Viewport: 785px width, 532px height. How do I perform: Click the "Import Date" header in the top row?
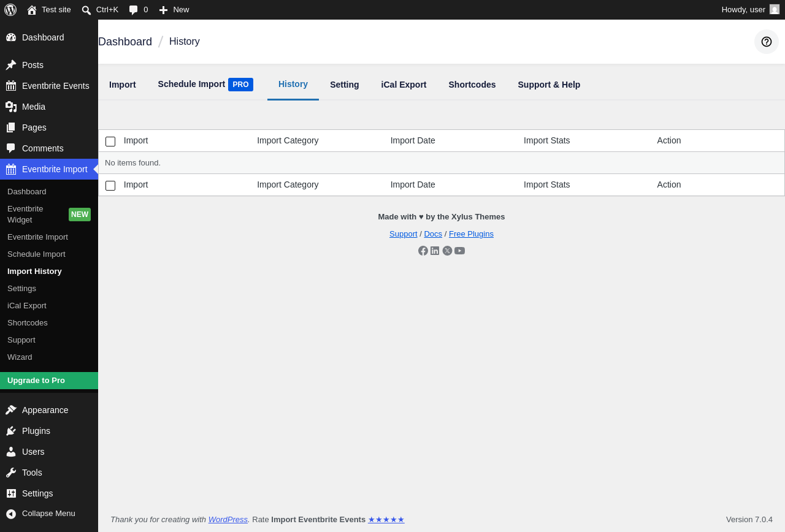click(x=413, y=140)
